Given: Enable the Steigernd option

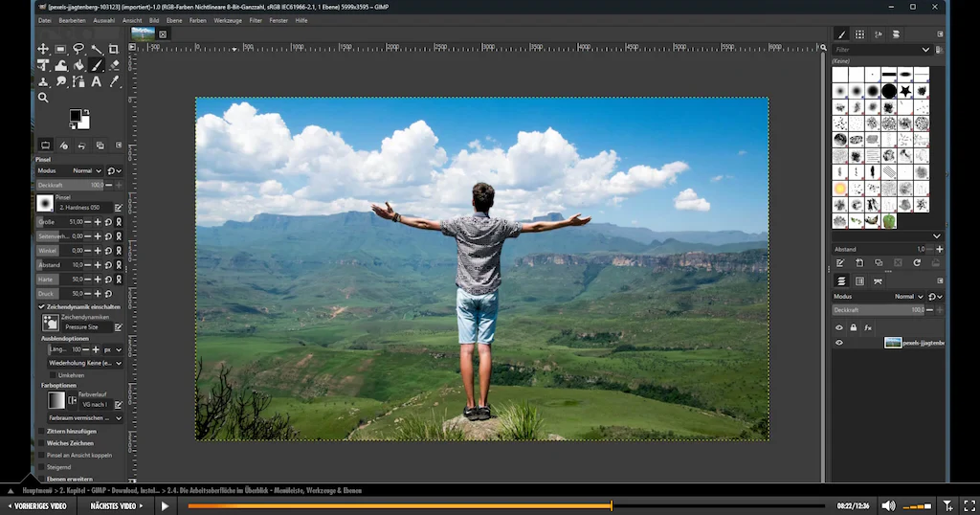Looking at the screenshot, I should 41,467.
